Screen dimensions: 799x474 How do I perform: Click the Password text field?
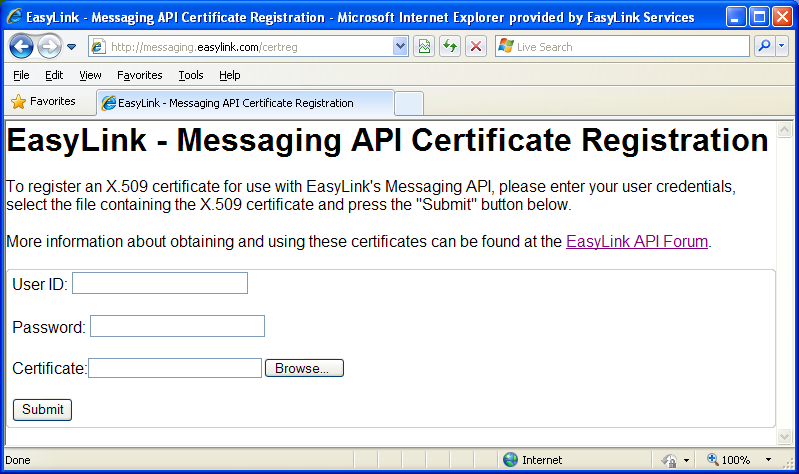click(x=177, y=326)
